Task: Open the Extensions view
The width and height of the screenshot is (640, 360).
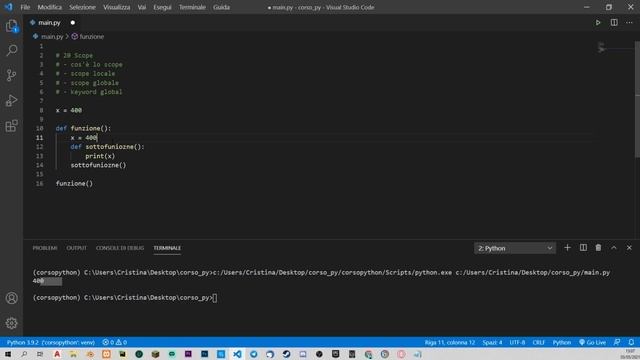Action: 11,126
